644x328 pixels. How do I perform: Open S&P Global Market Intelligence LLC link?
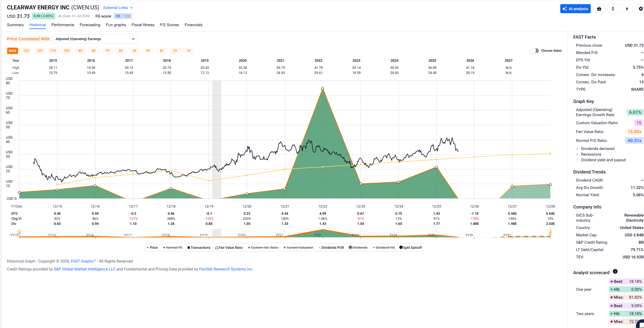pos(85,269)
